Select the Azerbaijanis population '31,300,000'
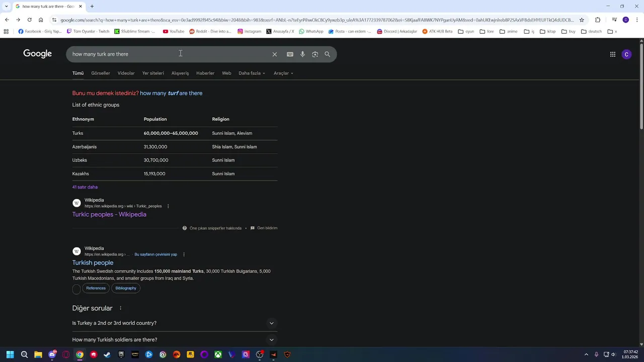The width and height of the screenshot is (644, 362). 155,147
